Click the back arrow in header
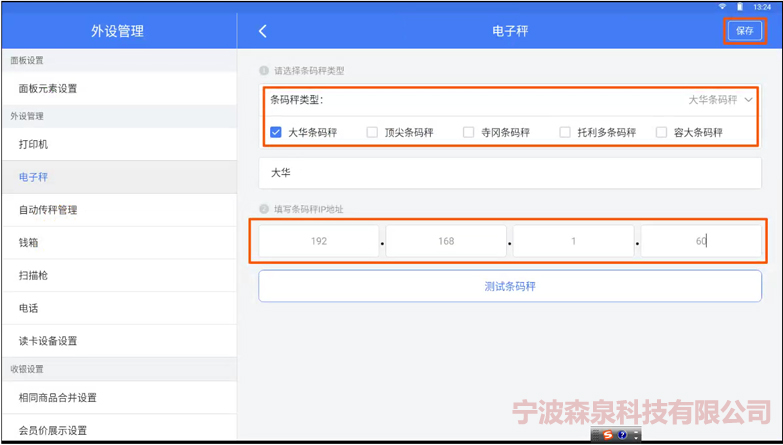Image resolution: width=783 pixels, height=445 pixels. click(x=263, y=31)
